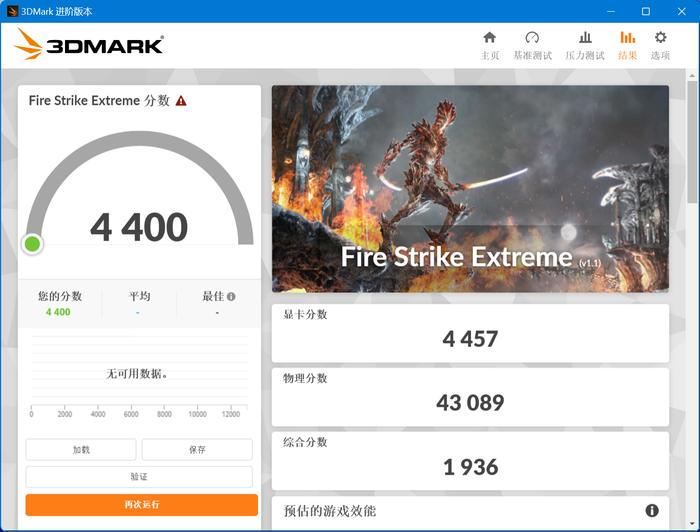Click the 无可用数据。 chart message
The height and width of the screenshot is (532, 700).
[137, 374]
